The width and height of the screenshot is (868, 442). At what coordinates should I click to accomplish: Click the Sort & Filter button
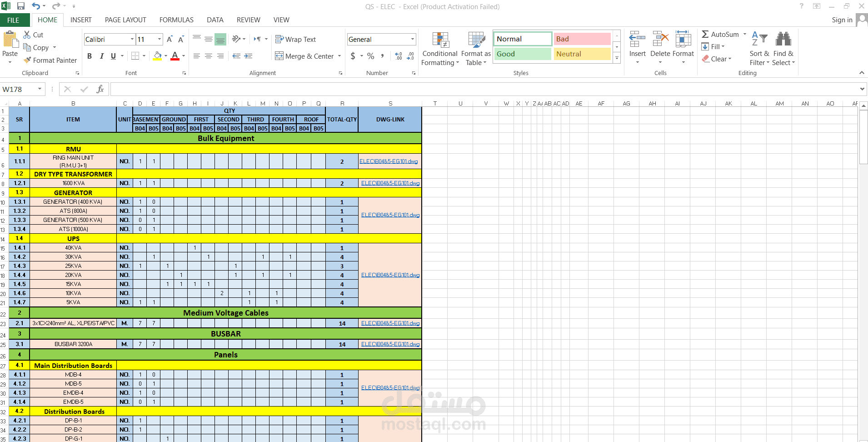(759, 49)
